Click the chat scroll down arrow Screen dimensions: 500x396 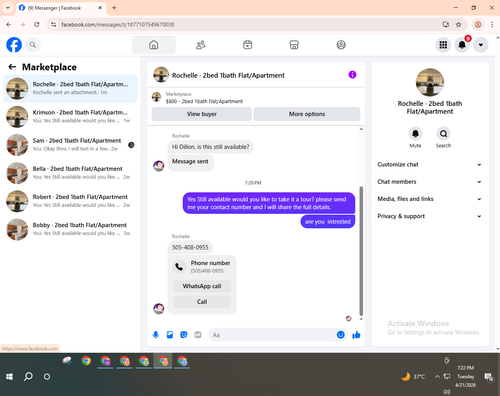361,319
